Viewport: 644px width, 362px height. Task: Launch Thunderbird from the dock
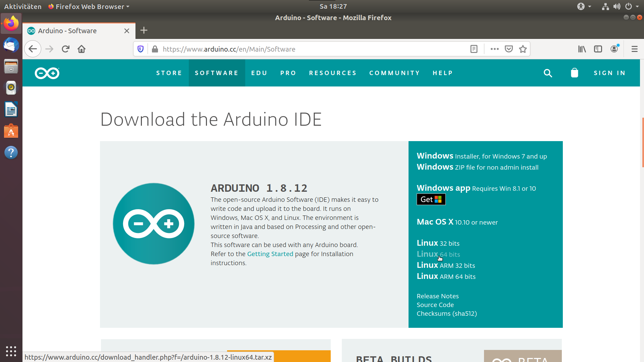coord(11,45)
